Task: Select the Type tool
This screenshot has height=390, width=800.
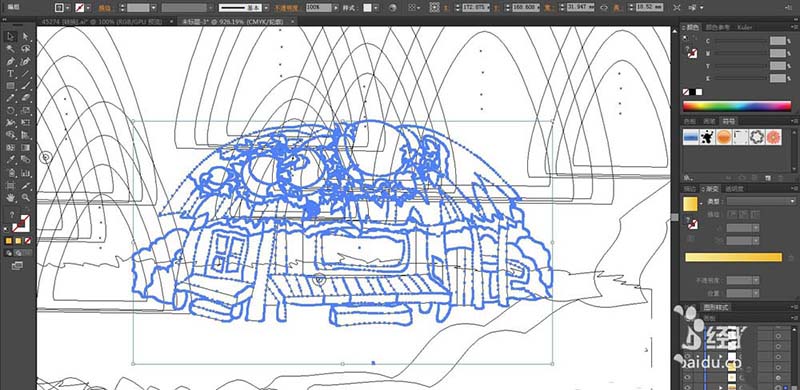Action: pos(10,74)
